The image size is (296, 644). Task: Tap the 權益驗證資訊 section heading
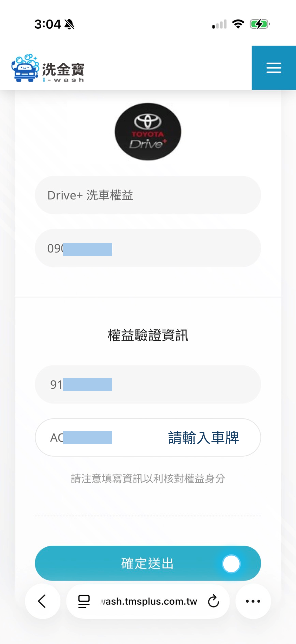(148, 335)
